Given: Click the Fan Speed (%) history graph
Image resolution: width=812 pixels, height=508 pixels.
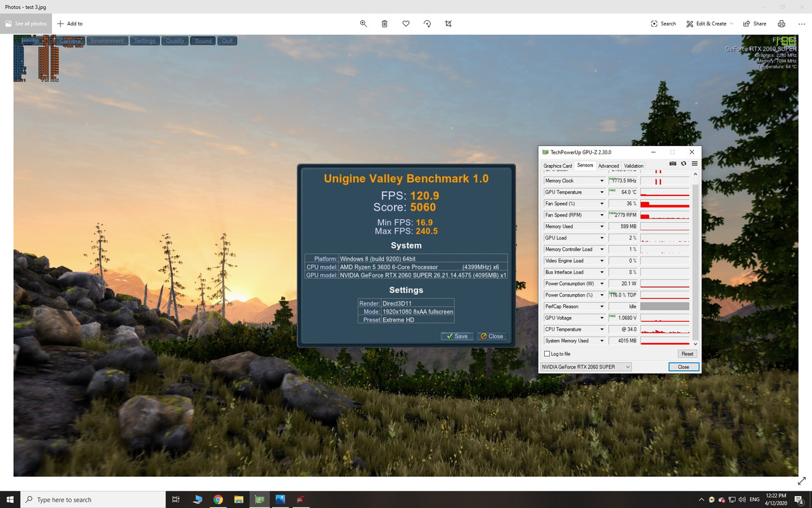Looking at the screenshot, I should tap(665, 204).
